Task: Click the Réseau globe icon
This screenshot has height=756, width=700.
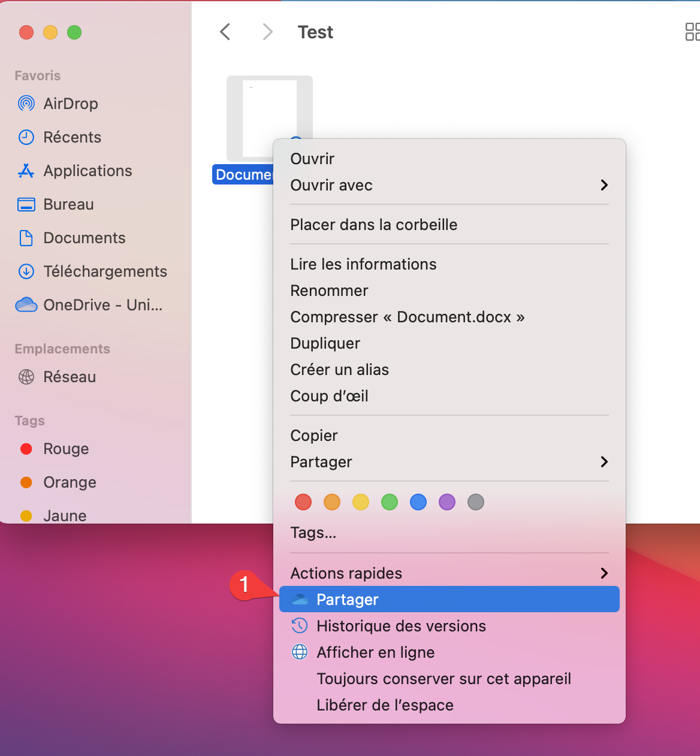Action: pyautogui.click(x=26, y=377)
